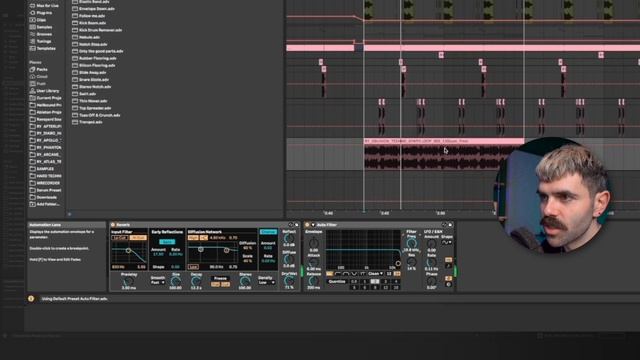The image size is (640, 360).
Task: Click the Auto Filter Release knob
Action: coord(313,280)
